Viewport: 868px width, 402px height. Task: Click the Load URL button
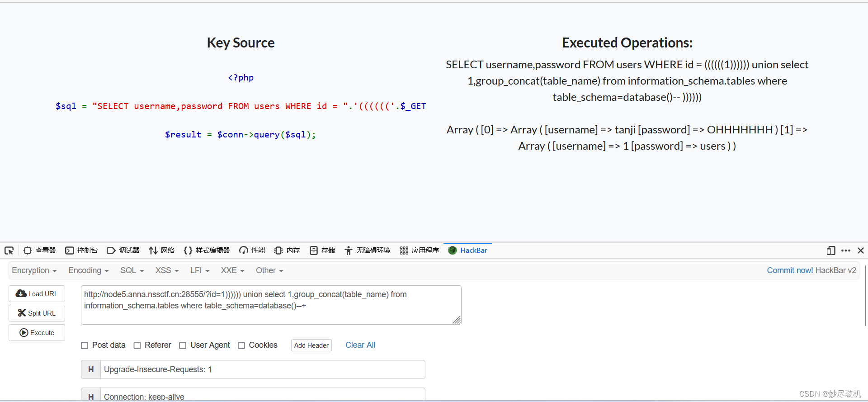pyautogui.click(x=37, y=294)
